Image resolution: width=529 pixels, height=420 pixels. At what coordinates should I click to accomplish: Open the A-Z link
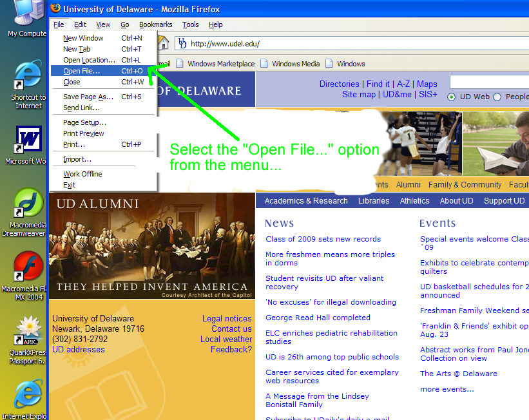[x=403, y=84]
